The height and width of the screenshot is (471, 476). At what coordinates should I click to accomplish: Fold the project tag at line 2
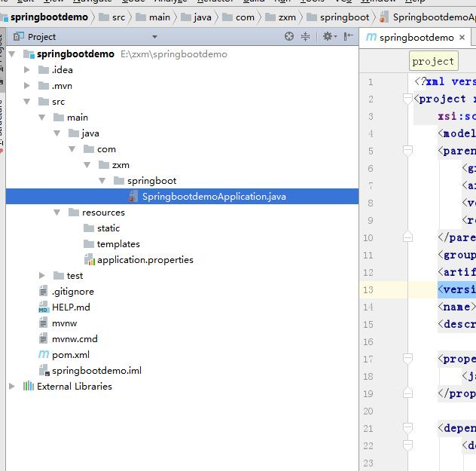tap(407, 99)
